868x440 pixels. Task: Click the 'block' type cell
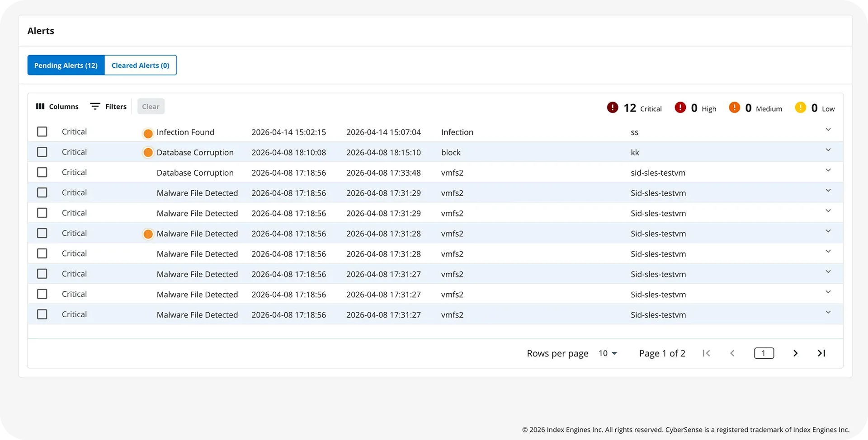point(451,153)
